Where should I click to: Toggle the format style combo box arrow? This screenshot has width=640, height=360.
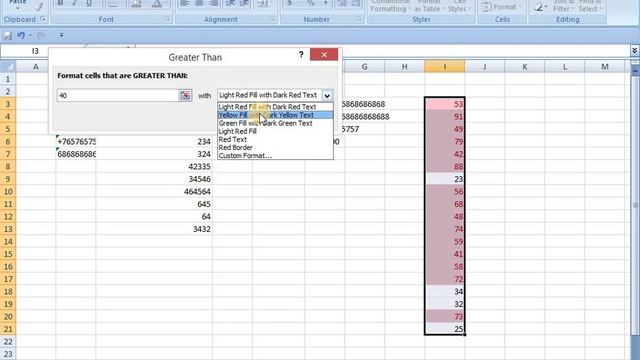[327, 96]
